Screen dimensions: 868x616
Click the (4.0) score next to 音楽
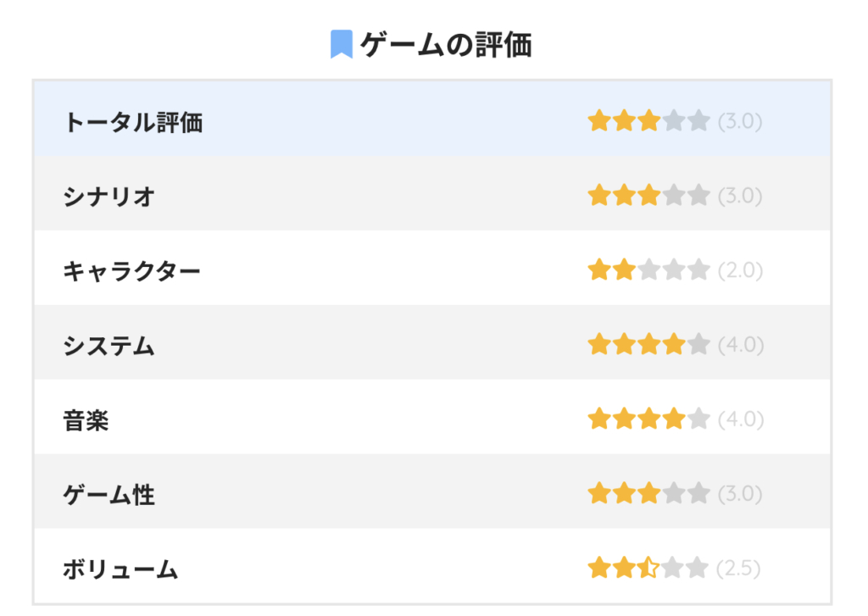pyautogui.click(x=740, y=419)
